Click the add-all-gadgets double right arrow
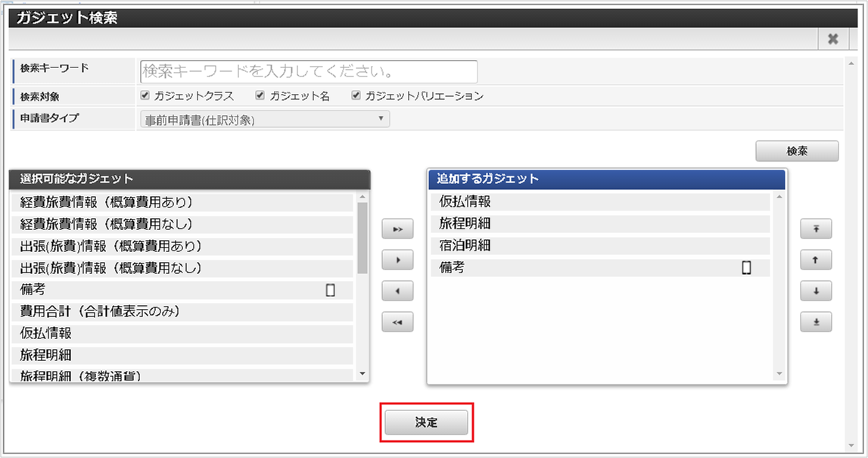Image resolution: width=868 pixels, height=458 pixels. tap(397, 229)
